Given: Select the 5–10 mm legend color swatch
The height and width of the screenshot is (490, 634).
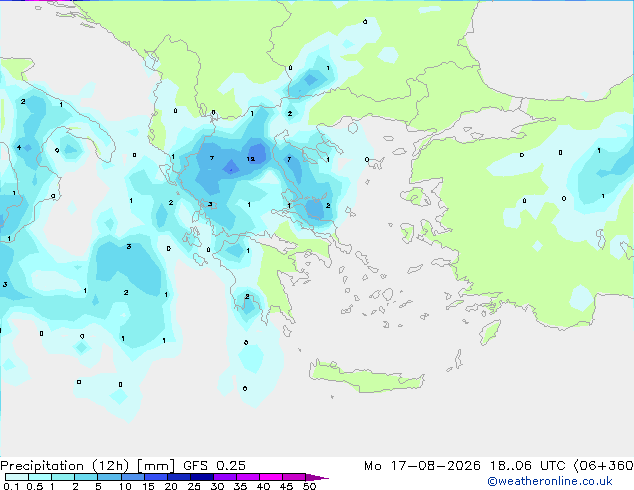Looking at the screenshot, I should click(109, 477).
